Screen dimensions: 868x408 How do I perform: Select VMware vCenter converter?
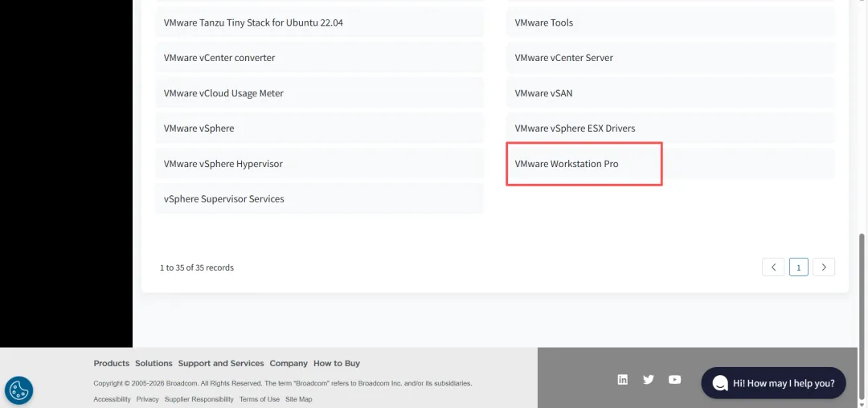pyautogui.click(x=319, y=58)
